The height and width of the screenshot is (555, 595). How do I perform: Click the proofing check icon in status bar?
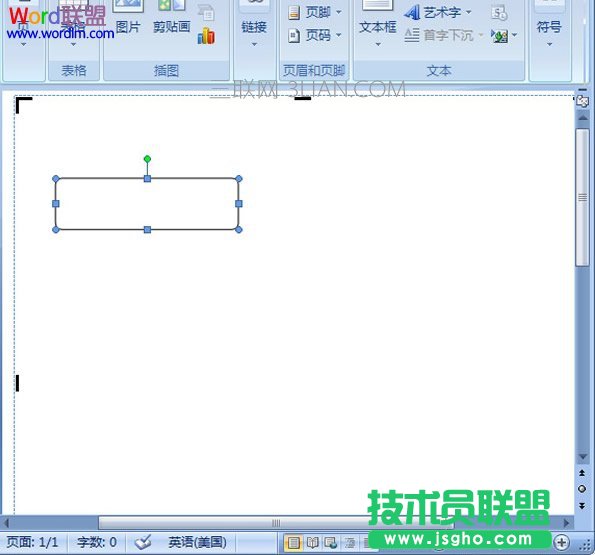[143, 542]
